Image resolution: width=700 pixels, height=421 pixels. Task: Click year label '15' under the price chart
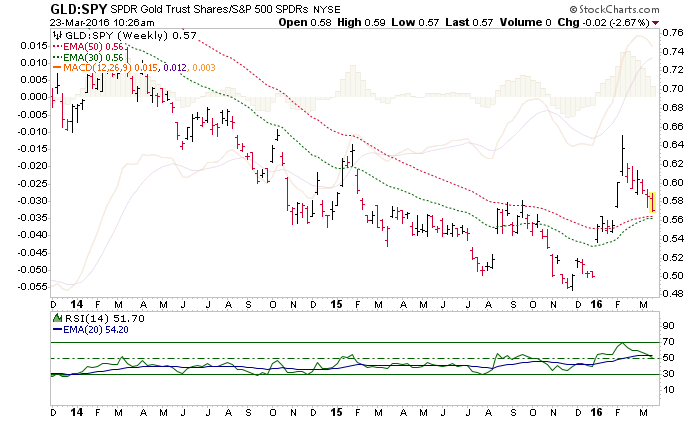[336, 304]
